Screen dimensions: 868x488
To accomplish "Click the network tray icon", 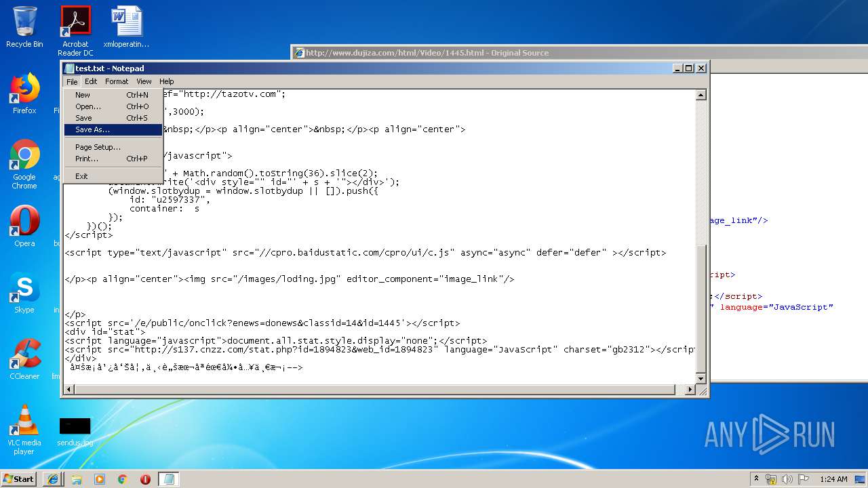I will pyautogui.click(x=771, y=479).
